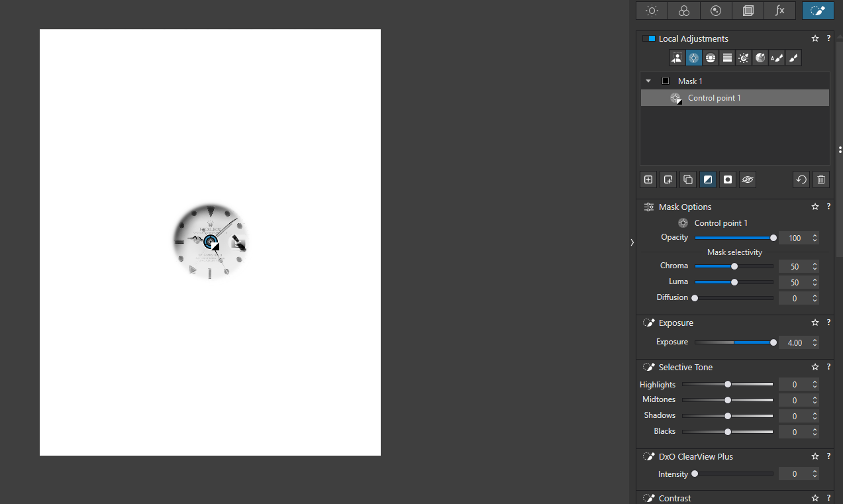Open the Light tab with sun icon
This screenshot has height=504, width=843.
point(652,11)
